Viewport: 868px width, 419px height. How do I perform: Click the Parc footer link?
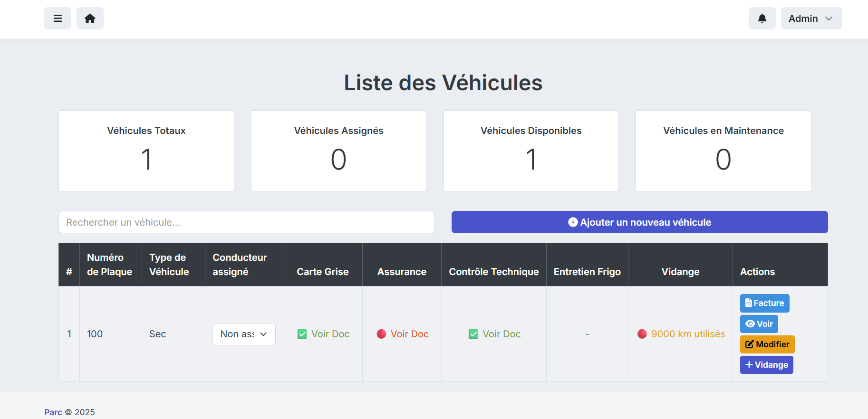[x=53, y=412]
